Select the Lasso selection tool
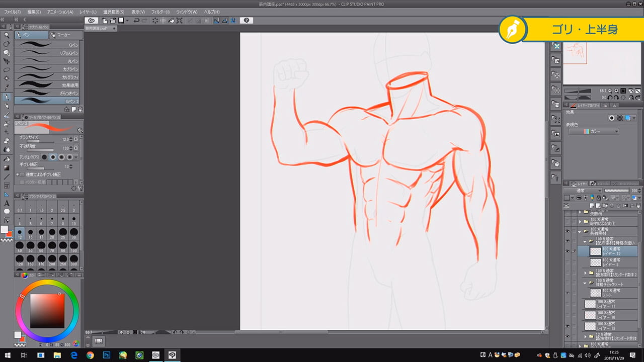Screen dimensions: 644x362 7,70
